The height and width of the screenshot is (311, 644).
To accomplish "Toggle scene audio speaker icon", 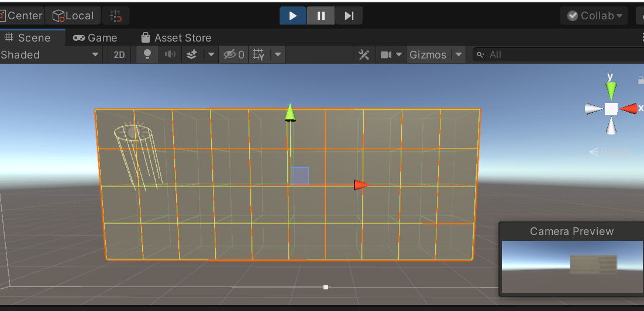I will pyautogui.click(x=170, y=54).
